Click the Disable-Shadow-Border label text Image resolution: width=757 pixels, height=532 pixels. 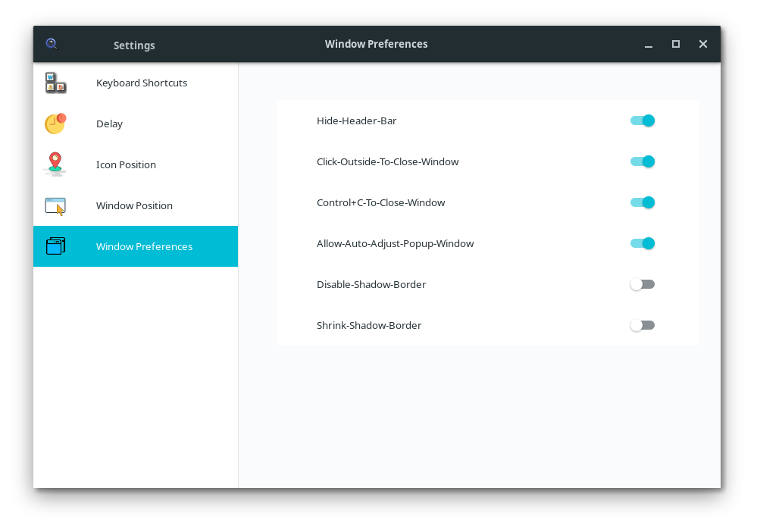(x=371, y=284)
